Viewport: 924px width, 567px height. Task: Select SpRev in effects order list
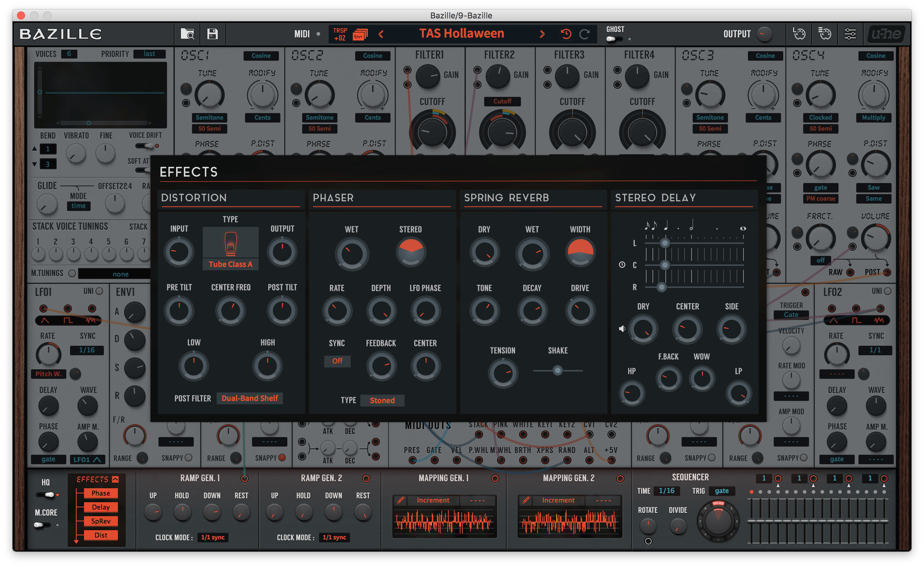101,521
